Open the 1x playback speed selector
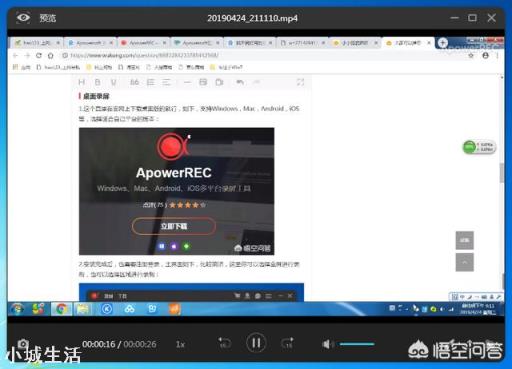This screenshot has width=512, height=369. point(180,344)
